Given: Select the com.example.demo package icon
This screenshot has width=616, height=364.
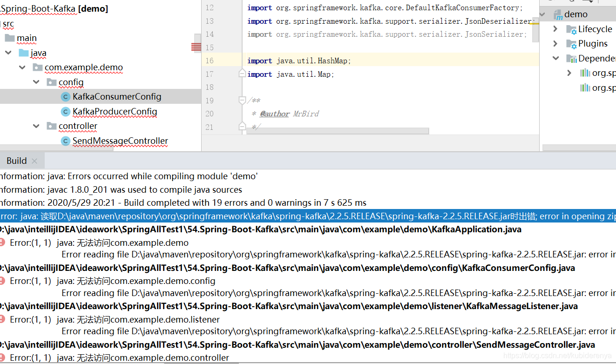Looking at the screenshot, I should (x=38, y=67).
